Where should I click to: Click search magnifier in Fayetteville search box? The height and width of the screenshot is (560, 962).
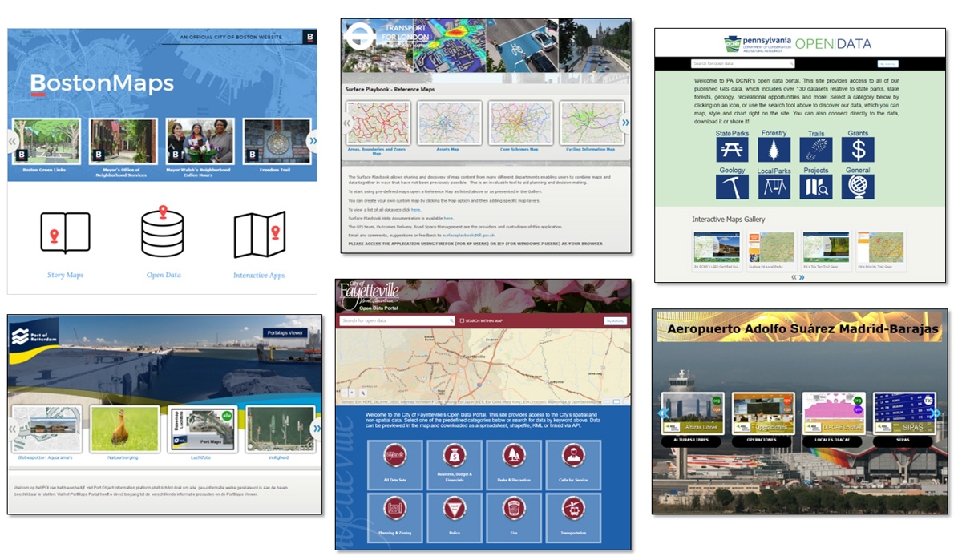[452, 320]
